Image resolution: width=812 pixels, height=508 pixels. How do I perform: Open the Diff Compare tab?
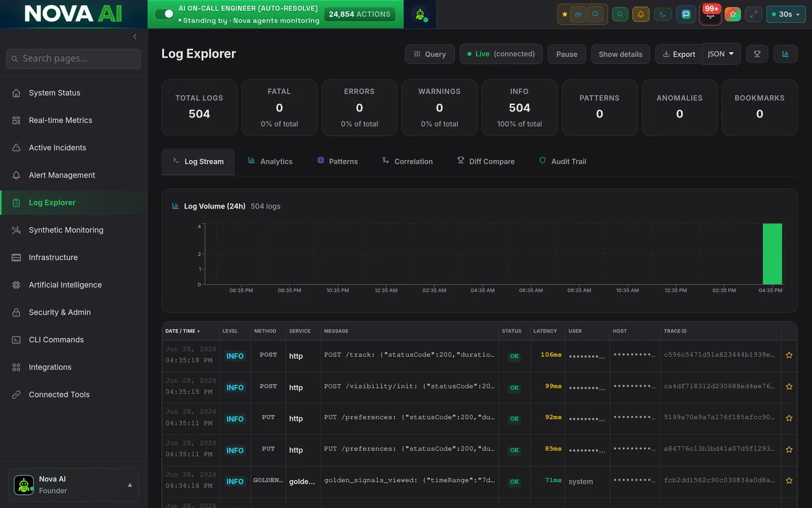(x=486, y=161)
